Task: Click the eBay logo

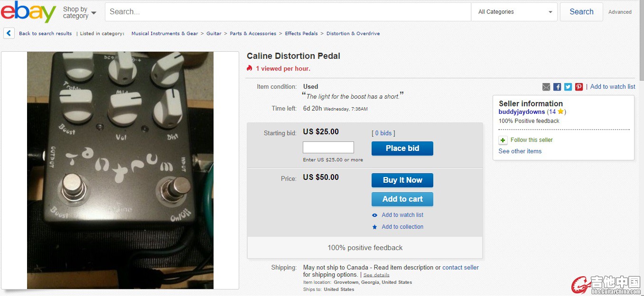Action: pyautogui.click(x=28, y=12)
